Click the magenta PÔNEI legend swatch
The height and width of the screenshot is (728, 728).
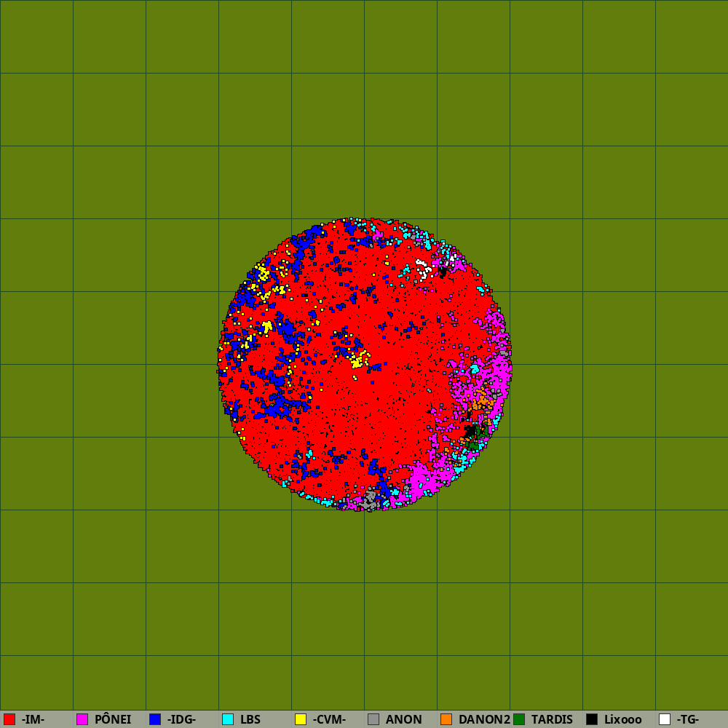point(82,719)
